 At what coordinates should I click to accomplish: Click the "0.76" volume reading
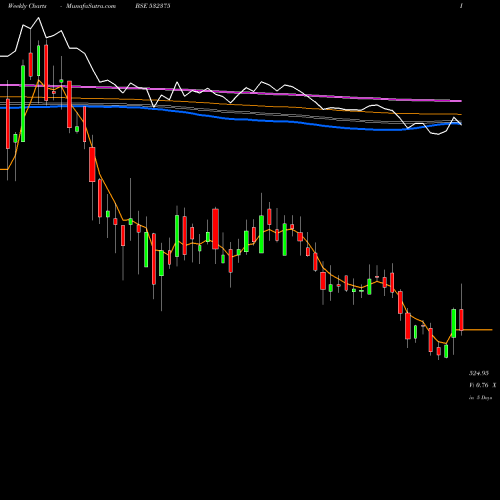pyautogui.click(x=482, y=385)
